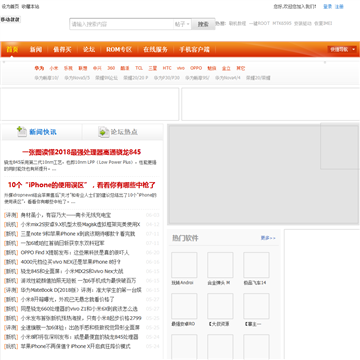Click the large gray banner image
360x360 pixels.
[x=263, y=174]
